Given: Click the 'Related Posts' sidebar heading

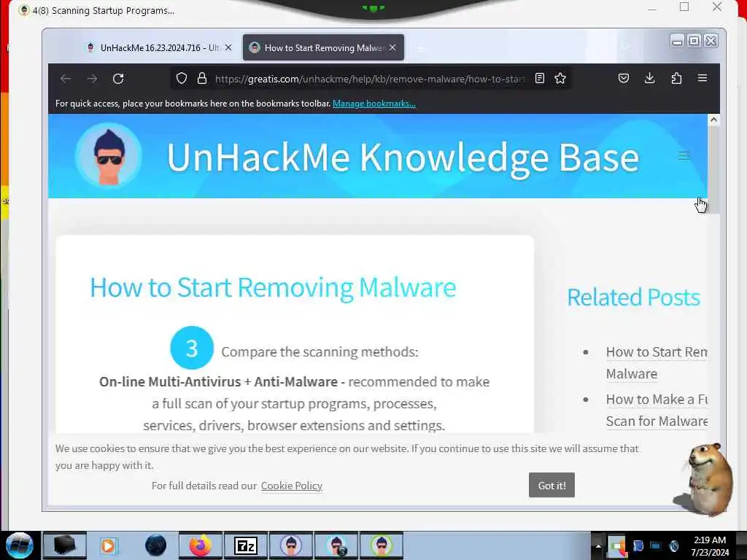Looking at the screenshot, I should click(634, 297).
